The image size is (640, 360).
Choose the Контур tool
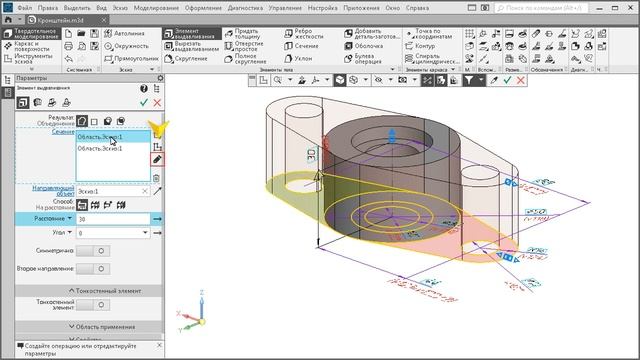tap(420, 46)
